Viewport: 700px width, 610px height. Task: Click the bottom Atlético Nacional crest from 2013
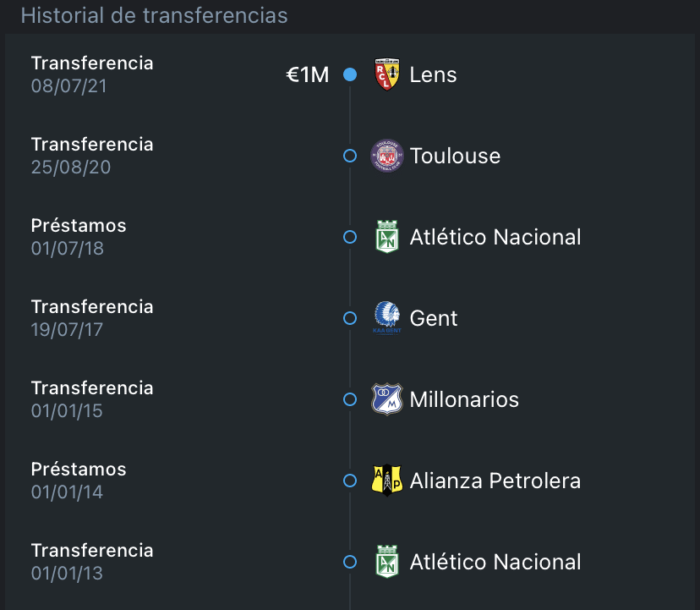click(x=386, y=562)
